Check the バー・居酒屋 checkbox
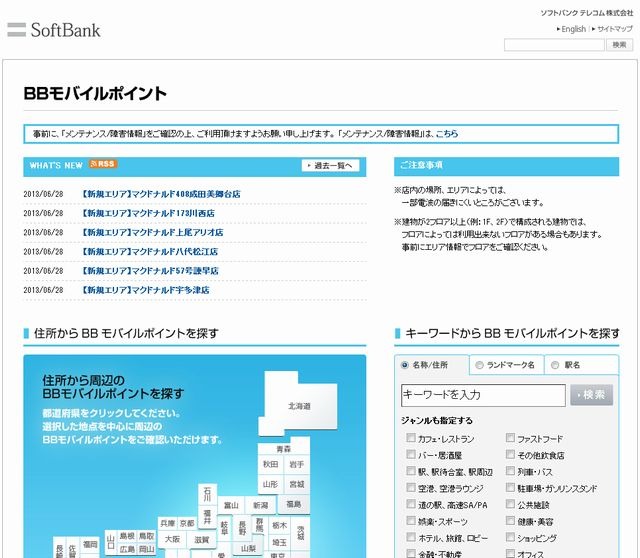 pos(411,454)
